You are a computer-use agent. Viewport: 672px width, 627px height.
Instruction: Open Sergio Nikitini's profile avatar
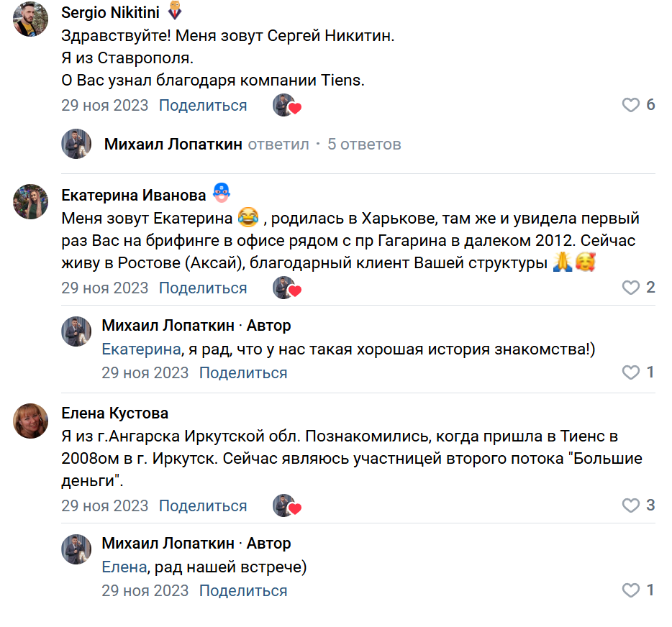point(30,19)
